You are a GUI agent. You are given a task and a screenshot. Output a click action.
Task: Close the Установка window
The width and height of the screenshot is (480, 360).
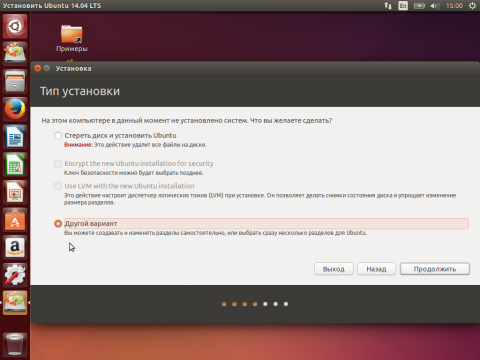pos(38,68)
